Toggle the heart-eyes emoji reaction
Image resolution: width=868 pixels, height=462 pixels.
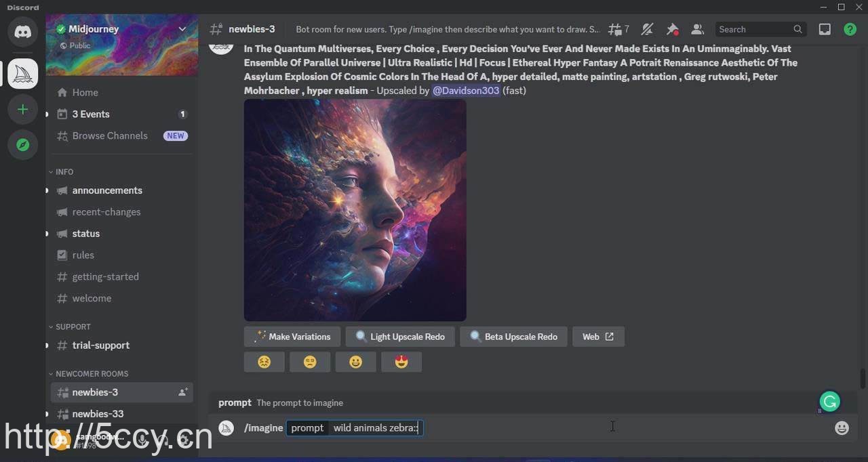click(401, 362)
